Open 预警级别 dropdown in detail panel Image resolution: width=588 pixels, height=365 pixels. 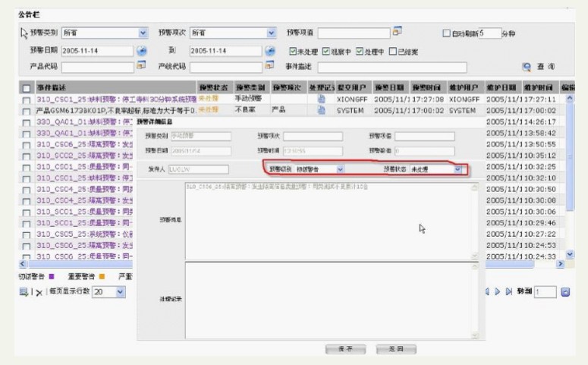tap(340, 169)
